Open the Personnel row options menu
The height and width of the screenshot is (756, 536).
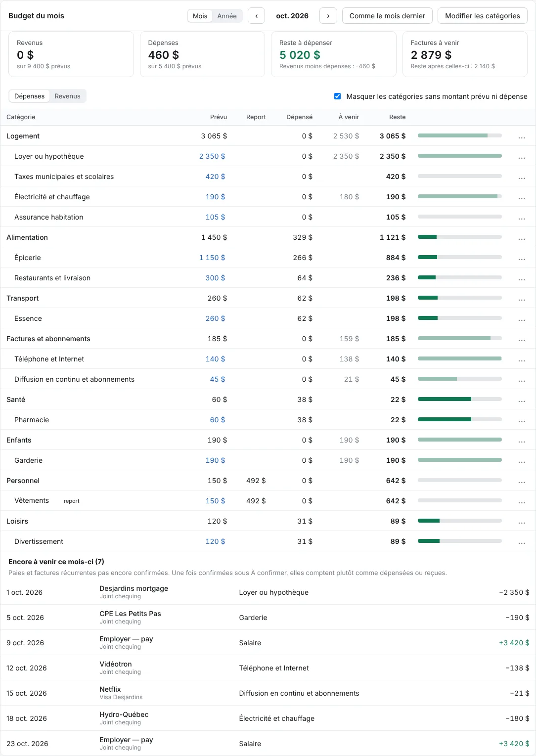coord(522,481)
